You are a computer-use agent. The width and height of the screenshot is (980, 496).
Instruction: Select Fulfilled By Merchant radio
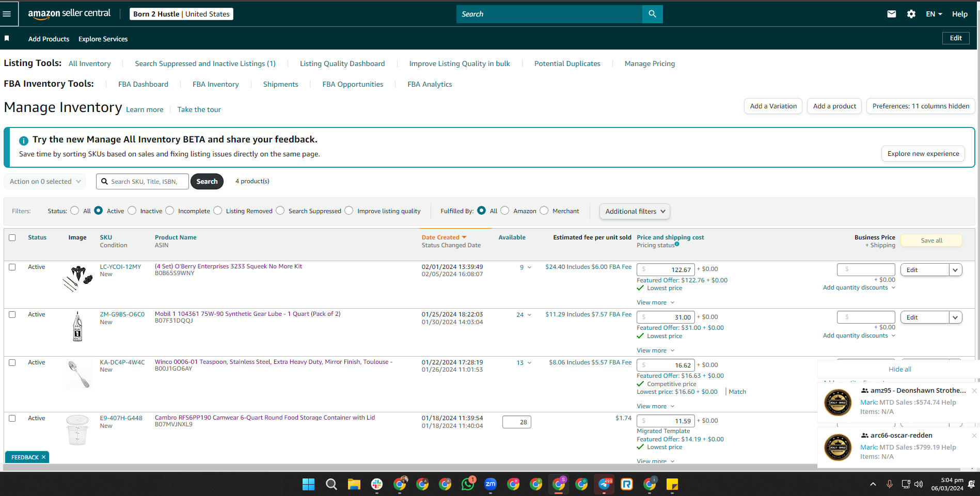pyautogui.click(x=544, y=211)
